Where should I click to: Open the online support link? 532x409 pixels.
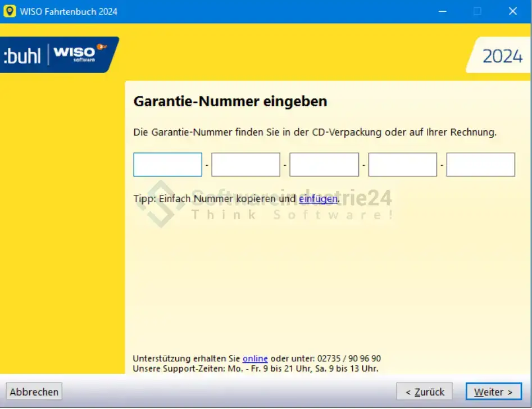255,358
